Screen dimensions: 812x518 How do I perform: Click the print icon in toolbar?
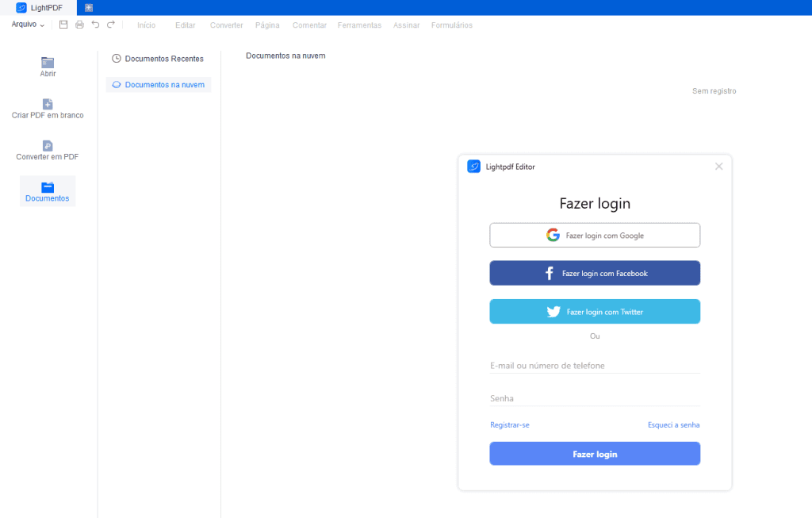[79, 25]
